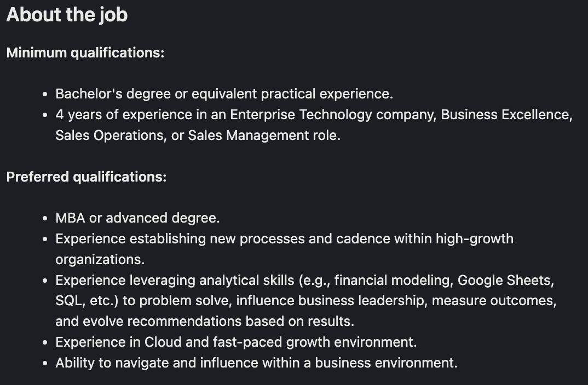Click the phrase "Enterprise Technology company"
The width and height of the screenshot is (588, 385).
[332, 115]
